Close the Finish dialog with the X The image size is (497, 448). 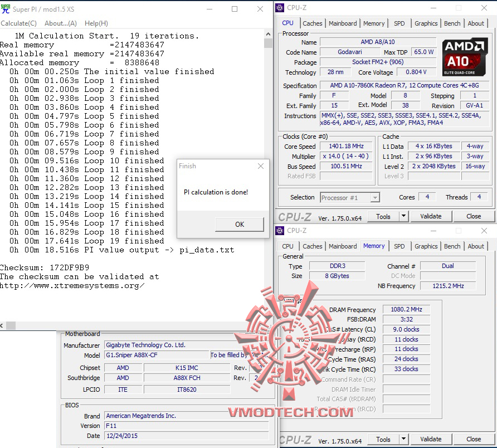[261, 166]
